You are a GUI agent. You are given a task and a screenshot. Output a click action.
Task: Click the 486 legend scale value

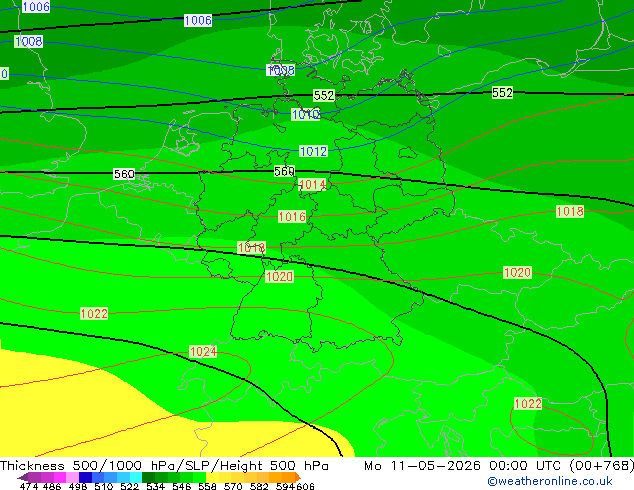coord(51,486)
